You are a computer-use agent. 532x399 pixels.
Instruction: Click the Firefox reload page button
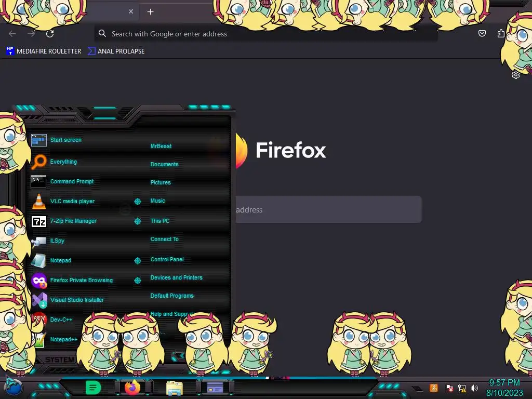(x=50, y=34)
